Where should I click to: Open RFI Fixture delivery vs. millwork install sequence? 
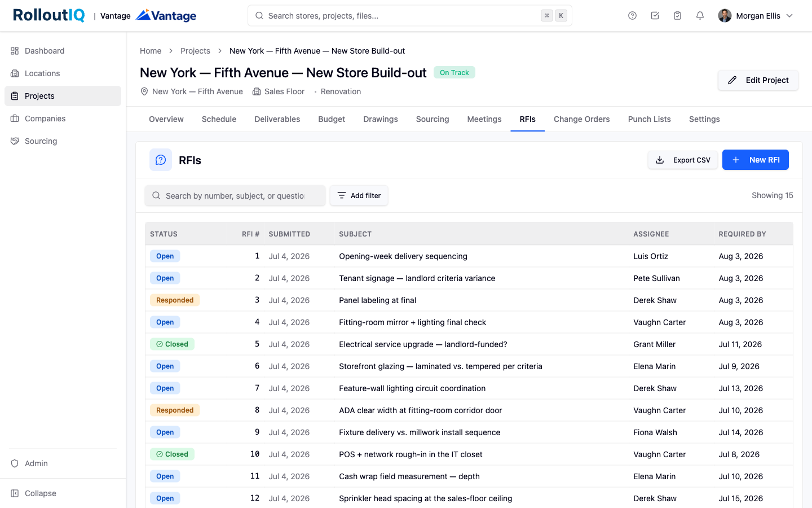420,432
